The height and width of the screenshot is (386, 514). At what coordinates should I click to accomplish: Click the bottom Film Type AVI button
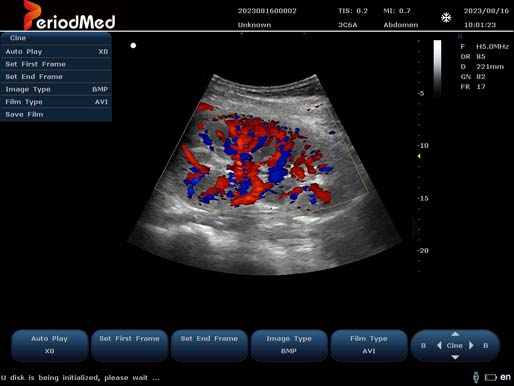369,345
